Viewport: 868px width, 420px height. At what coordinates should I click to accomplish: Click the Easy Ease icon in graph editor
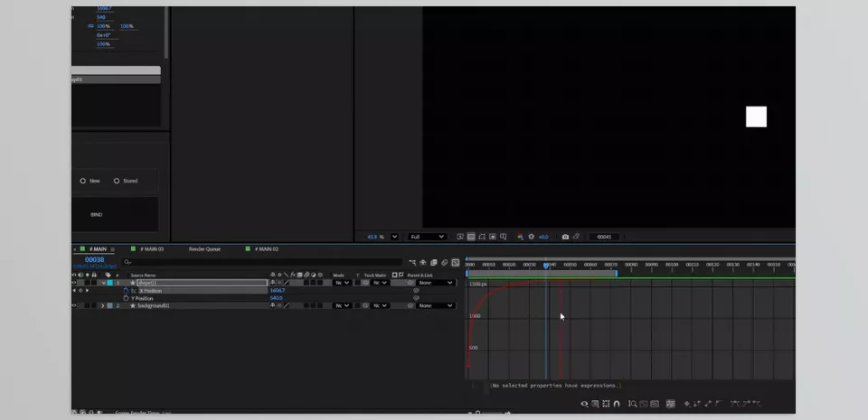(x=735, y=404)
